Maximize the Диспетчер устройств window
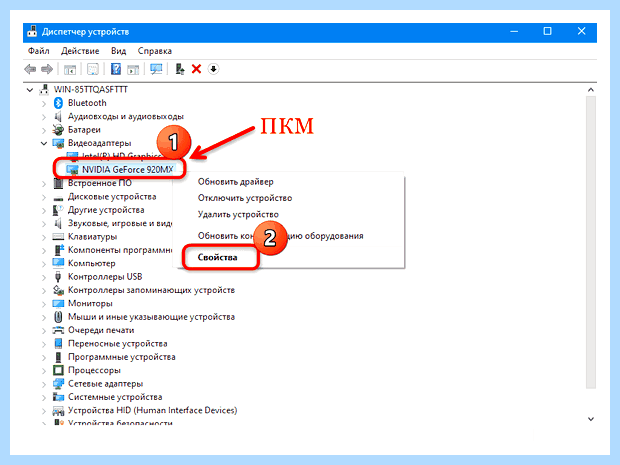The image size is (620, 465). point(548,31)
